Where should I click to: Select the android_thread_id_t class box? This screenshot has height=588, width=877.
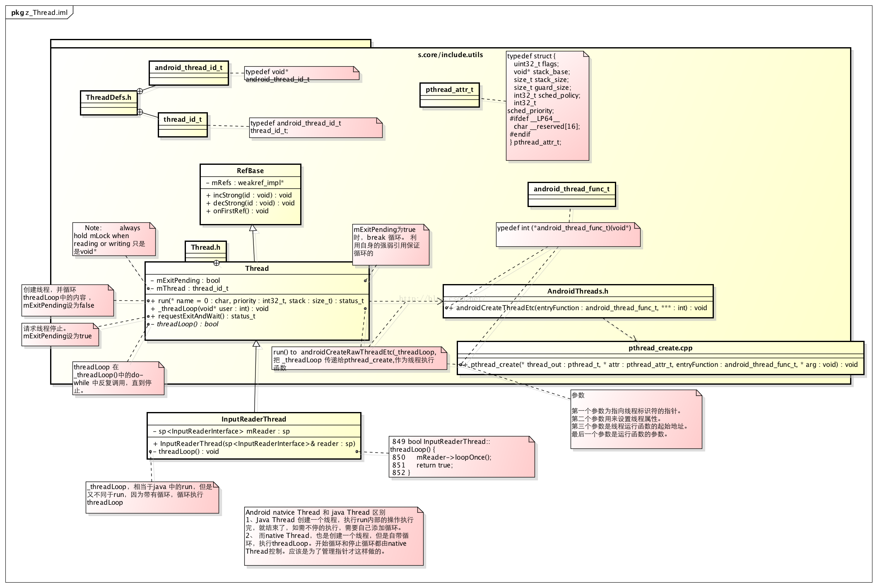click(x=188, y=73)
